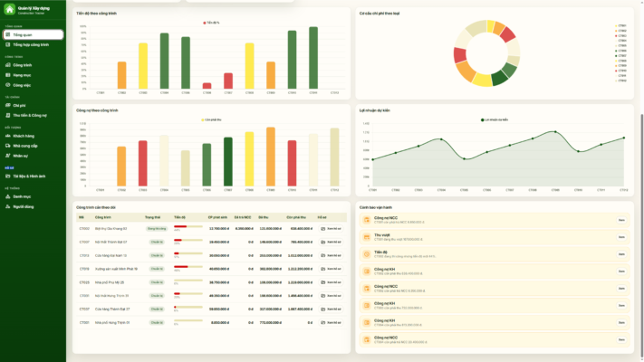Toggle the Lợi nhuận dự kiến legend
This screenshot has height=362, width=644.
click(x=495, y=119)
